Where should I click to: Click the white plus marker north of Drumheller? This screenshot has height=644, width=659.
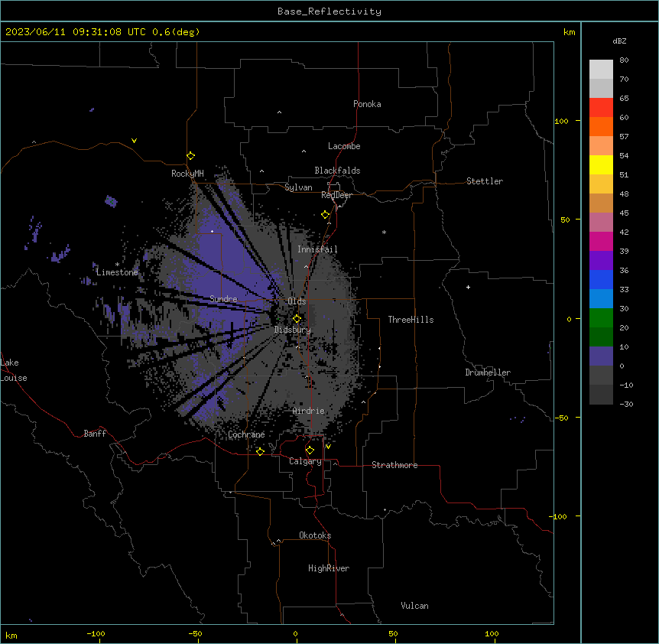[x=468, y=287]
